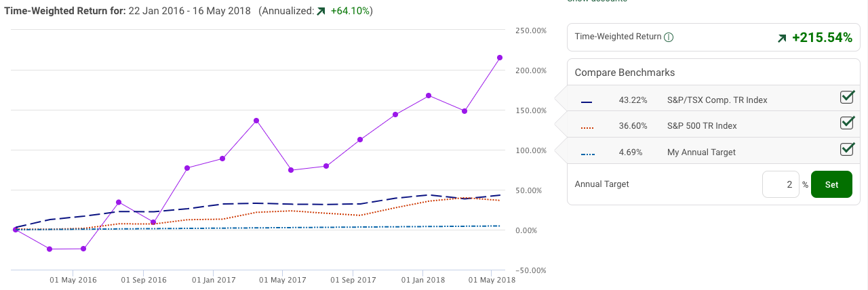Screen dimensions: 868x290
Task: Click the +215.54% return value
Action: 822,38
